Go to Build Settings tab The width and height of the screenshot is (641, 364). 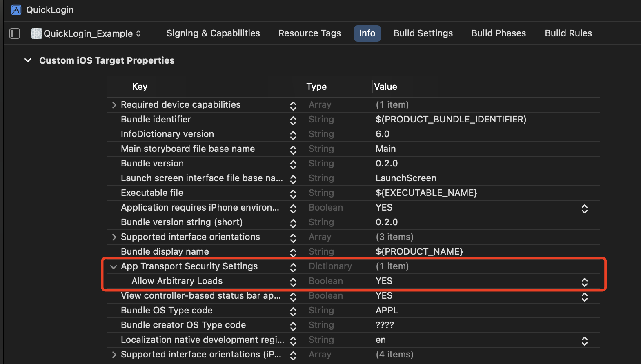click(423, 33)
